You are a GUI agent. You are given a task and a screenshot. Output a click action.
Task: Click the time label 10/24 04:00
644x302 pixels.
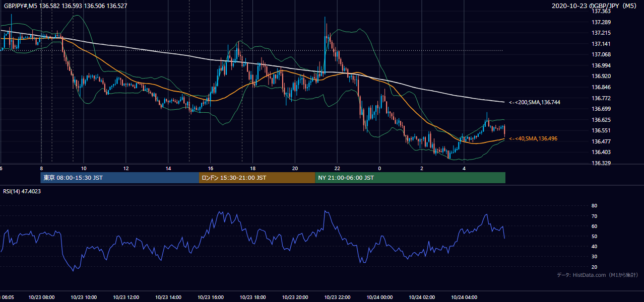(465, 297)
